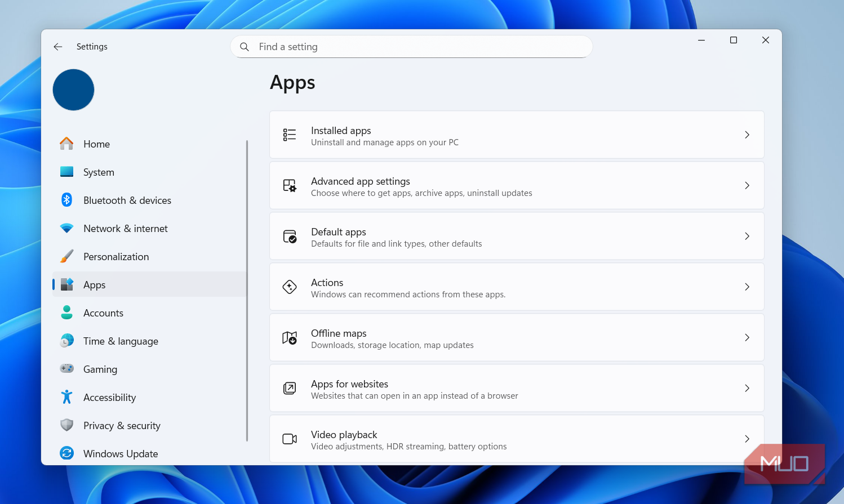The width and height of the screenshot is (844, 504).
Task: Open Bluetooth & devices settings
Action: [149, 200]
